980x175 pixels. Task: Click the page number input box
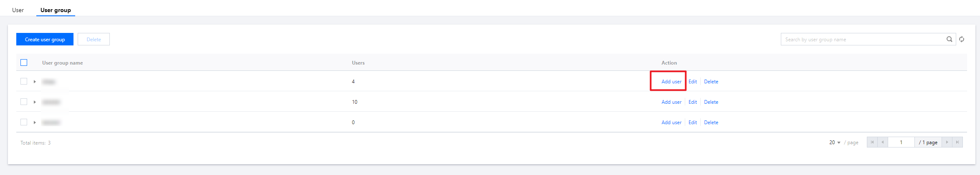tap(901, 142)
